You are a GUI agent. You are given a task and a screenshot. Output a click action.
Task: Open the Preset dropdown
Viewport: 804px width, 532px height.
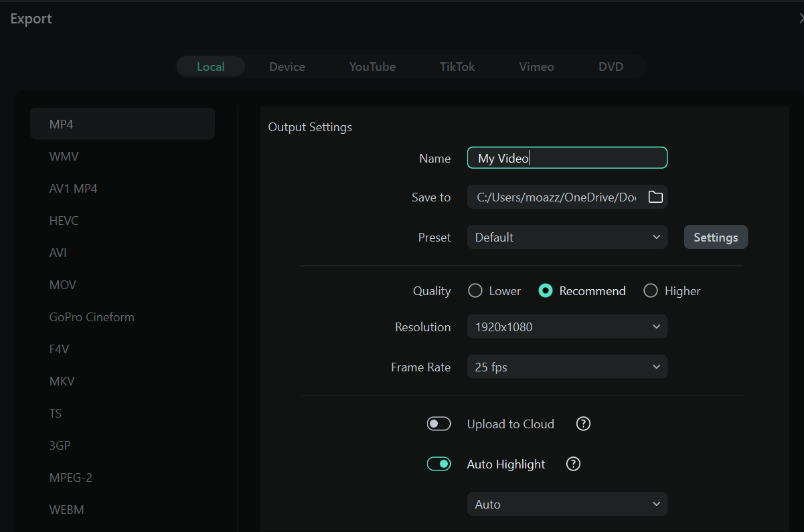(567, 237)
